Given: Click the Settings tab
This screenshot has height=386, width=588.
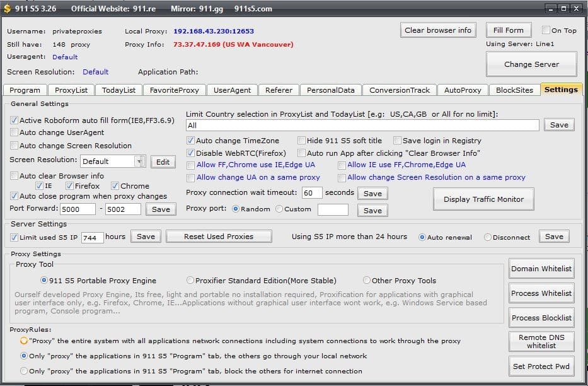Looking at the screenshot, I should pyautogui.click(x=561, y=90).
